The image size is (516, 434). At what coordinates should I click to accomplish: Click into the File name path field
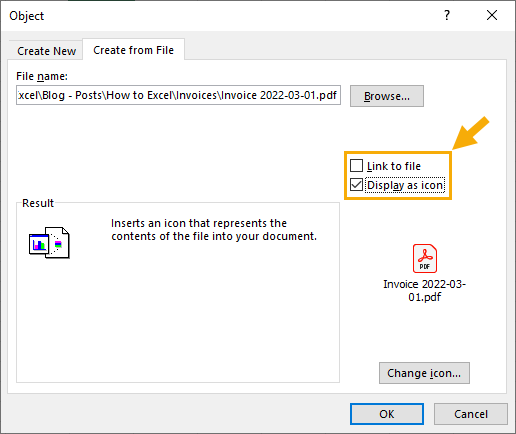[178, 95]
